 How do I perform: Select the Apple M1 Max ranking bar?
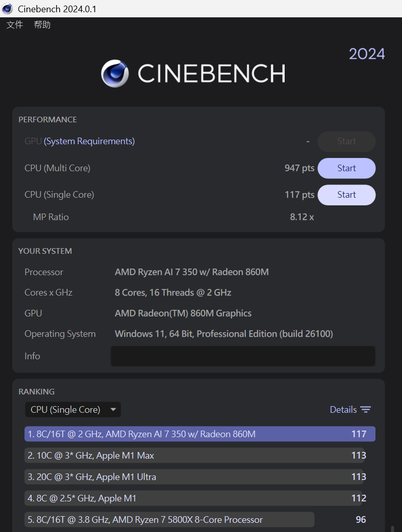click(x=194, y=456)
